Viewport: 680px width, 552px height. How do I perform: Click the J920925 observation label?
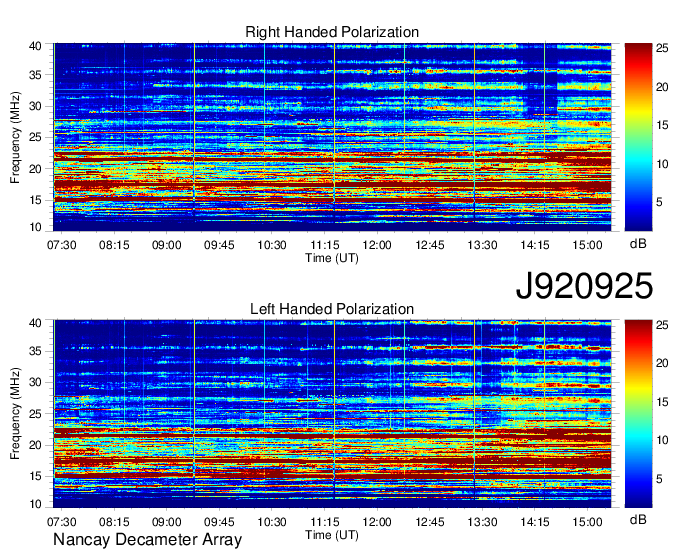(x=584, y=286)
